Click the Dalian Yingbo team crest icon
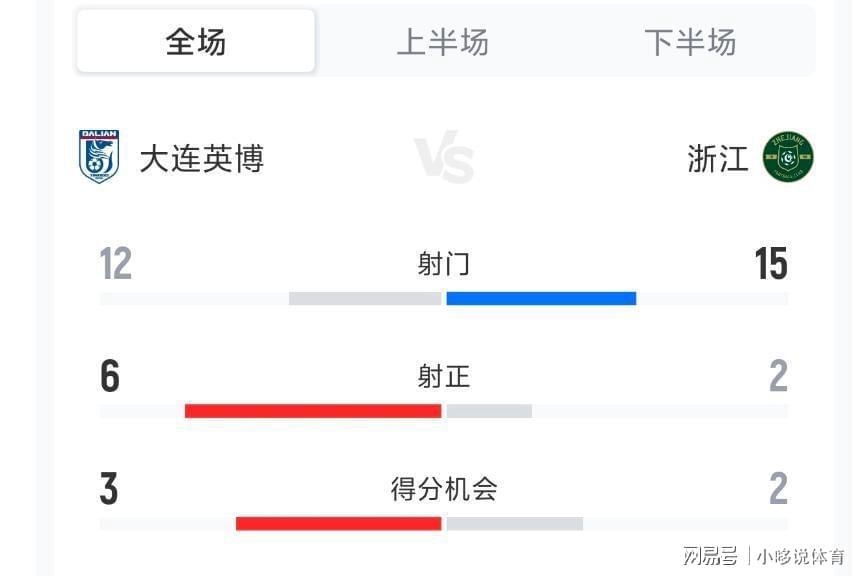This screenshot has width=864, height=576. pyautogui.click(x=99, y=157)
